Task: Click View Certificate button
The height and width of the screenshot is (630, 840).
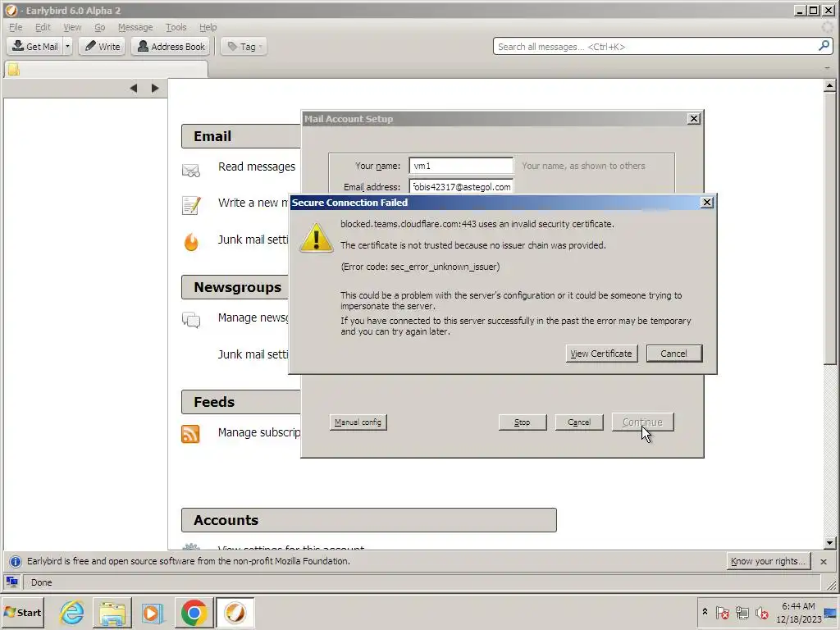Action: pyautogui.click(x=601, y=354)
